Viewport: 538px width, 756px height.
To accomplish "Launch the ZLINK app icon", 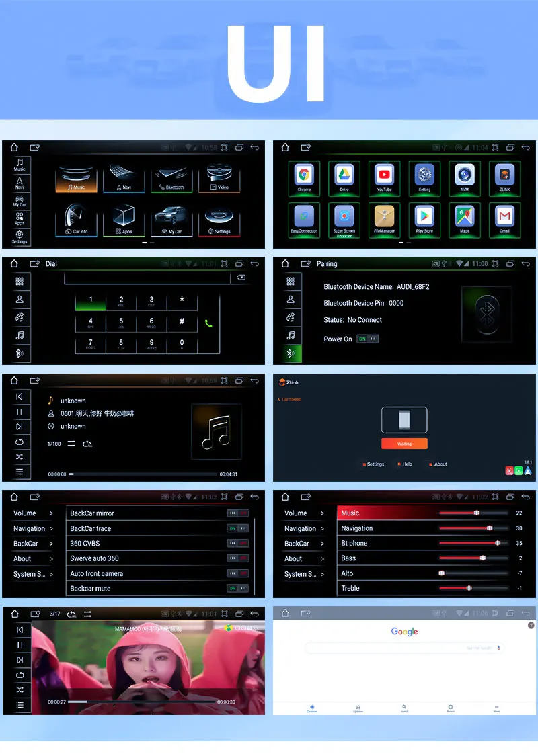I will click(x=504, y=177).
